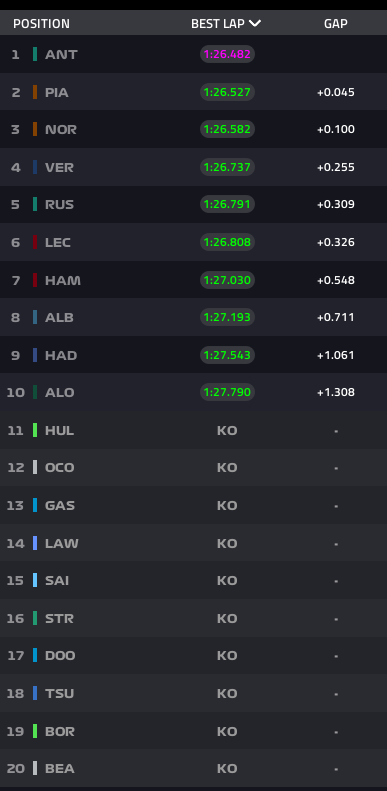Click the teal team color bar beside ANT
The height and width of the screenshot is (791, 387).
pyautogui.click(x=35, y=54)
